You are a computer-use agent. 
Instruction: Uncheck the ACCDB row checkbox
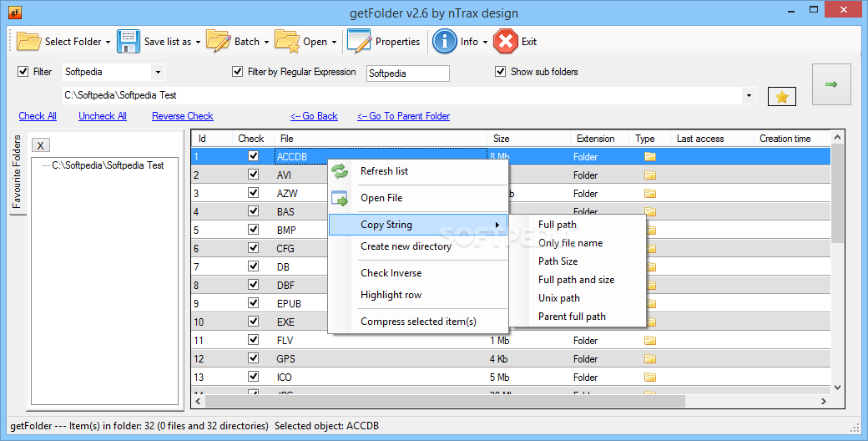pyautogui.click(x=253, y=156)
